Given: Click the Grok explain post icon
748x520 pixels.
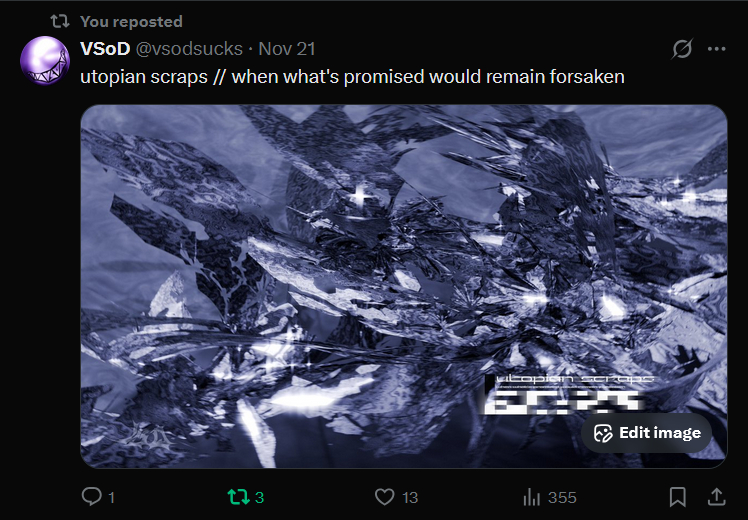Looking at the screenshot, I should (x=682, y=49).
